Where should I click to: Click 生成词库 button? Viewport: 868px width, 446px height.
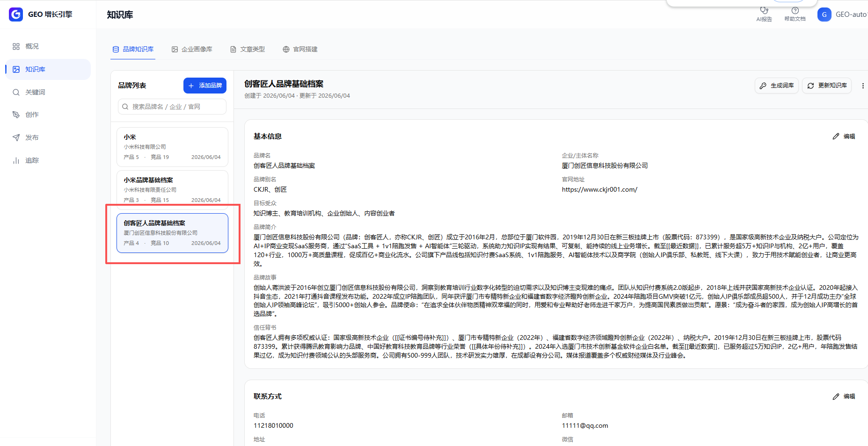pos(777,86)
